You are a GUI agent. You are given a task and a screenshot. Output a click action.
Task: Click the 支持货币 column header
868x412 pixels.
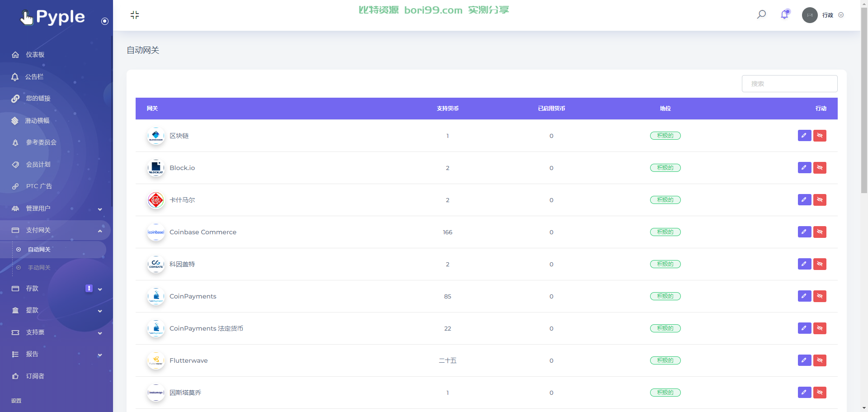coord(448,109)
